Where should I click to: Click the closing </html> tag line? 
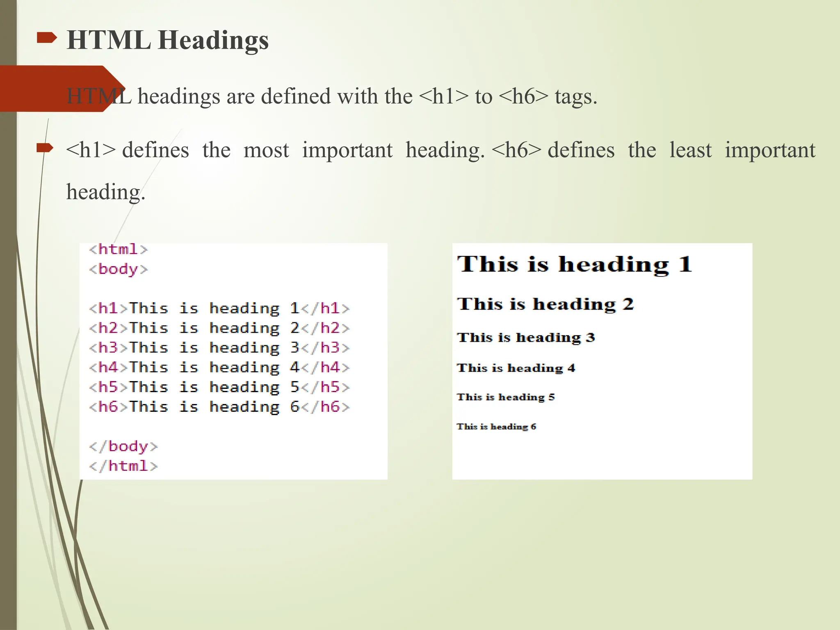pyautogui.click(x=123, y=466)
